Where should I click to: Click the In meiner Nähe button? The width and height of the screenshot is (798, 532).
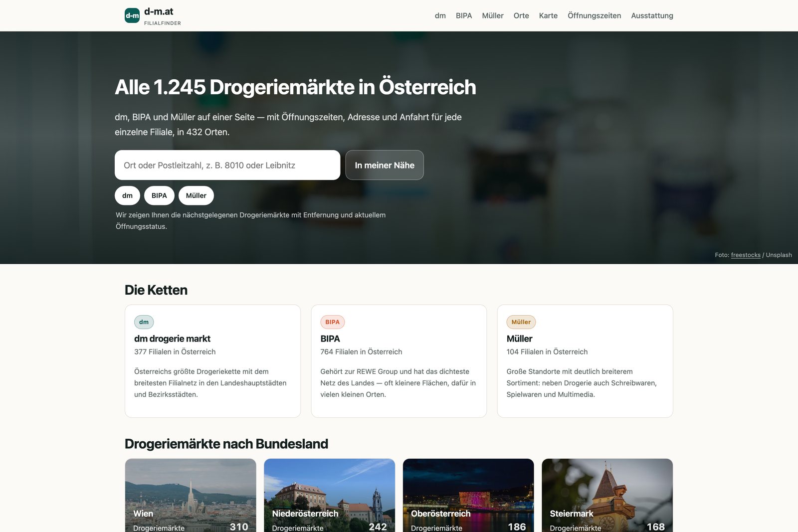point(385,165)
